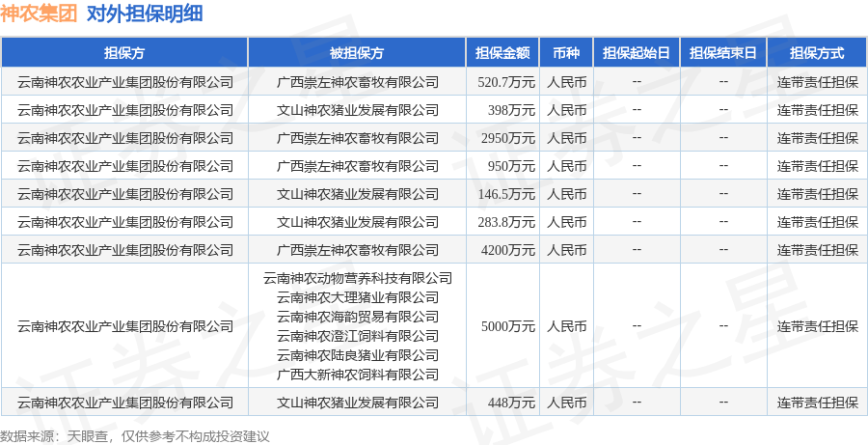Image resolution: width=868 pixels, height=445 pixels.
Task: Select 广西崇左神农畜牧有限公司 in the 4200万元 row
Action: click(358, 250)
